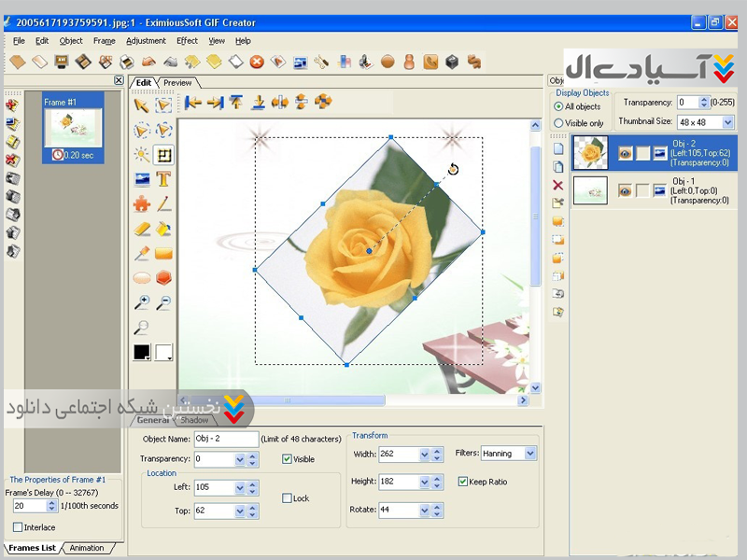Choose the Ellipse shape tool
The height and width of the screenshot is (560, 747).
pyautogui.click(x=142, y=278)
